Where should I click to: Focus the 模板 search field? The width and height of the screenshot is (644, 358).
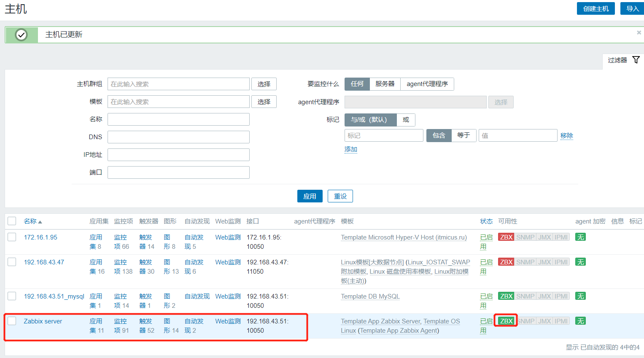tap(178, 102)
